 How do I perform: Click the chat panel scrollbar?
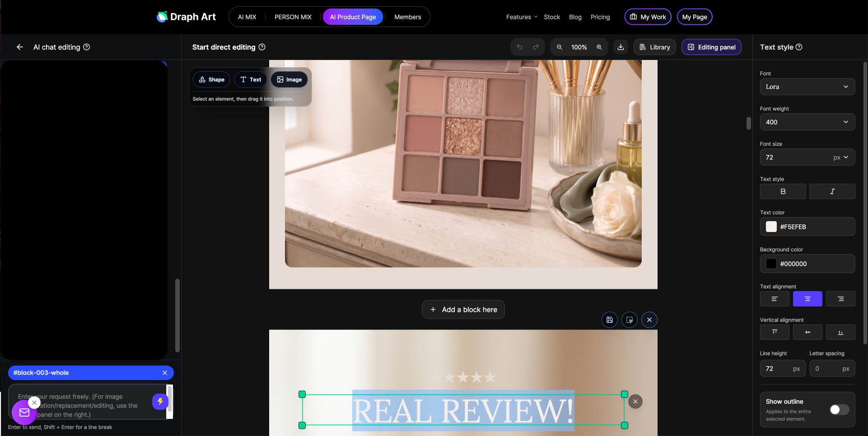pos(177,315)
